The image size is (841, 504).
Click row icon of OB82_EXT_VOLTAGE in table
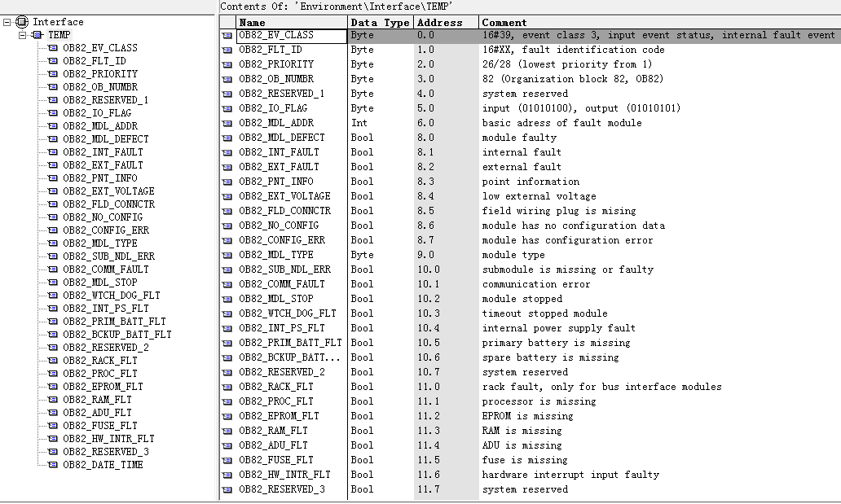227,197
